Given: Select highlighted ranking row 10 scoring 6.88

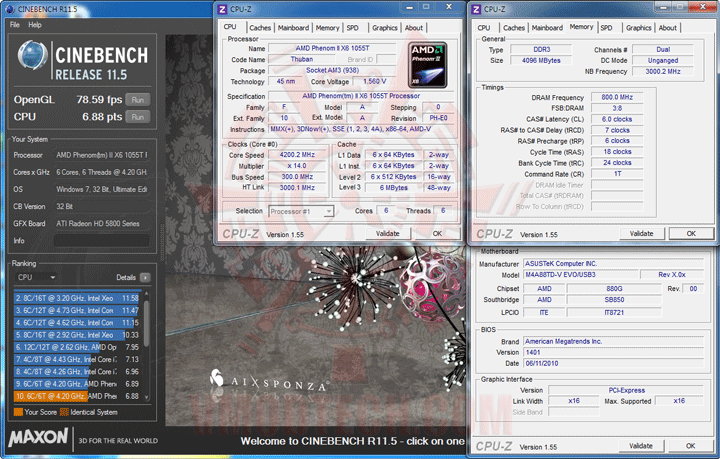Looking at the screenshot, I should [x=77, y=396].
